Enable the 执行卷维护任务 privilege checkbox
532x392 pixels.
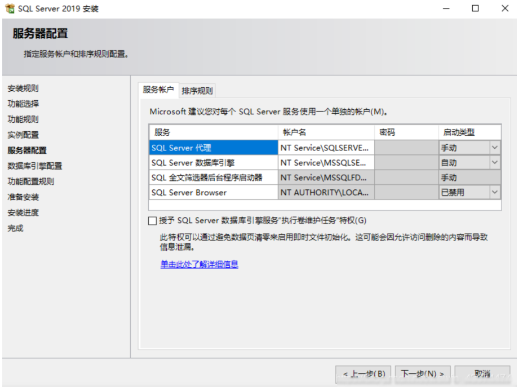152,221
